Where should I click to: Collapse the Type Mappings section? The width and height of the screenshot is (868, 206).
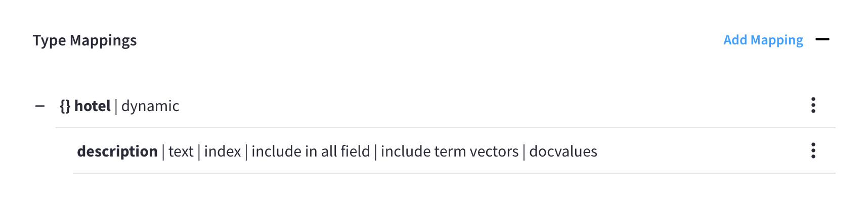coord(822,39)
